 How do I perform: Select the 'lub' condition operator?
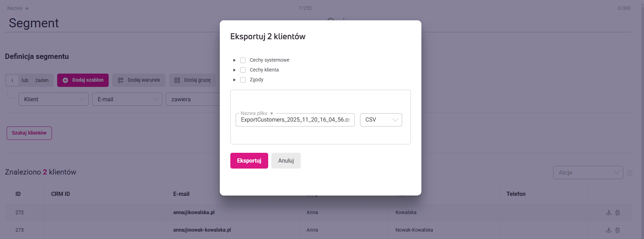[x=25, y=80]
